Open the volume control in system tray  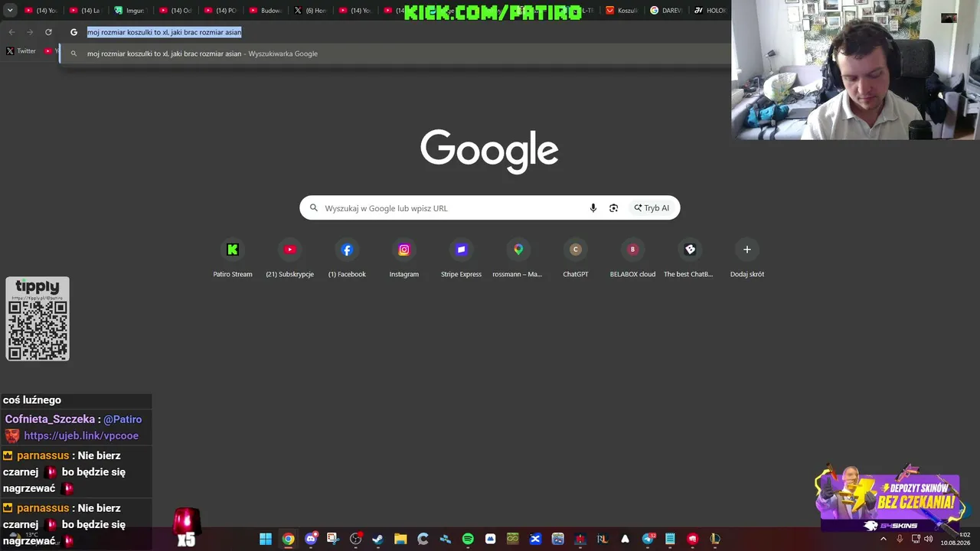tap(929, 539)
